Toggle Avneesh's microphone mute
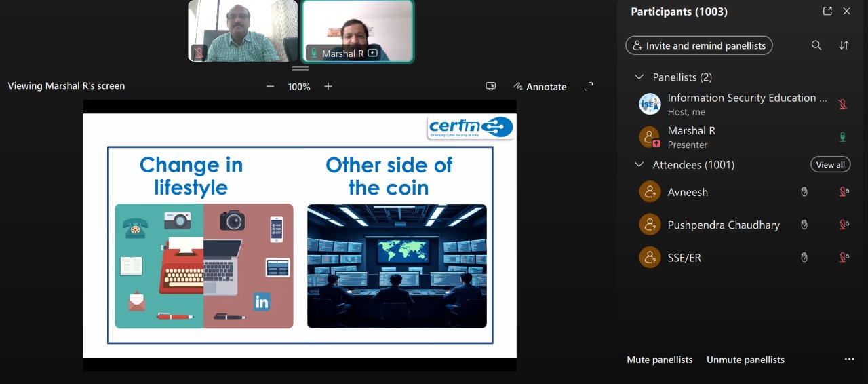 coord(844,192)
